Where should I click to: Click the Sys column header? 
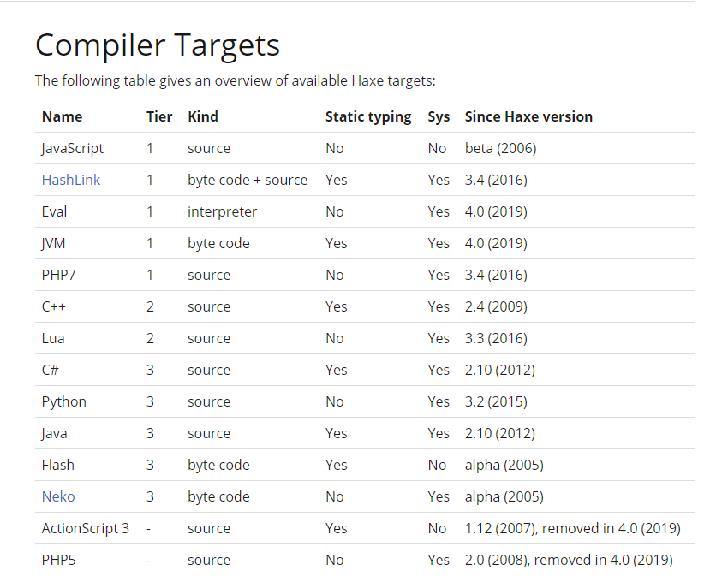pyautogui.click(x=439, y=116)
